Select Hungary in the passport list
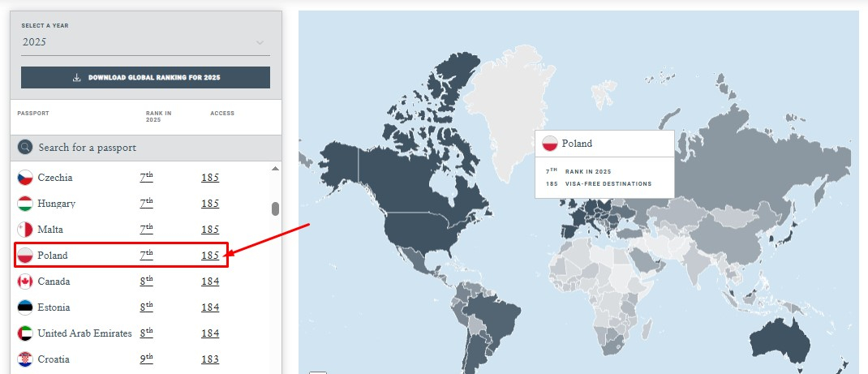The image size is (868, 374). click(57, 204)
